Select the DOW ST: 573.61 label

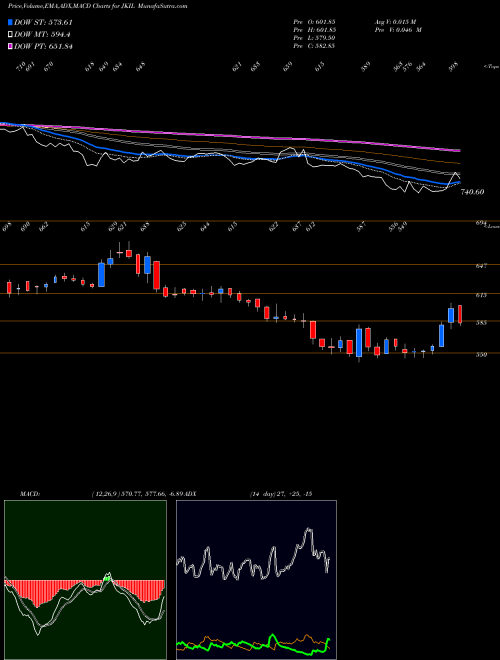[43, 22]
